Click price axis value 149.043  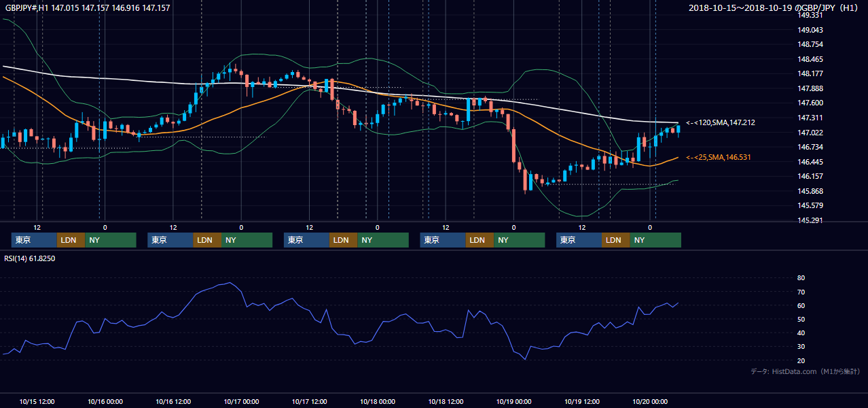(x=810, y=30)
